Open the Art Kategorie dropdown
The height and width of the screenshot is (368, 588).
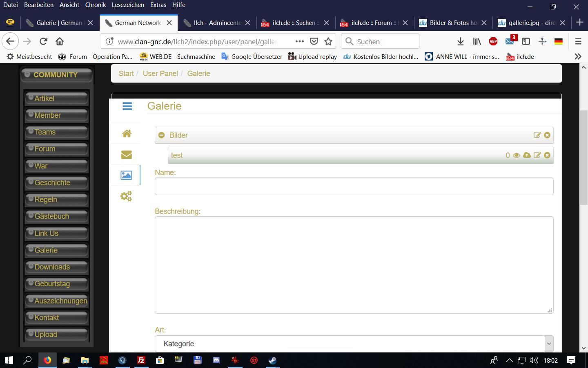pyautogui.click(x=354, y=344)
